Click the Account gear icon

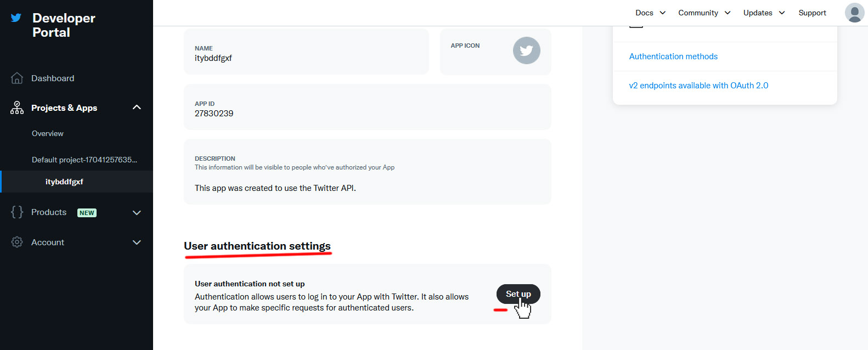tap(17, 242)
